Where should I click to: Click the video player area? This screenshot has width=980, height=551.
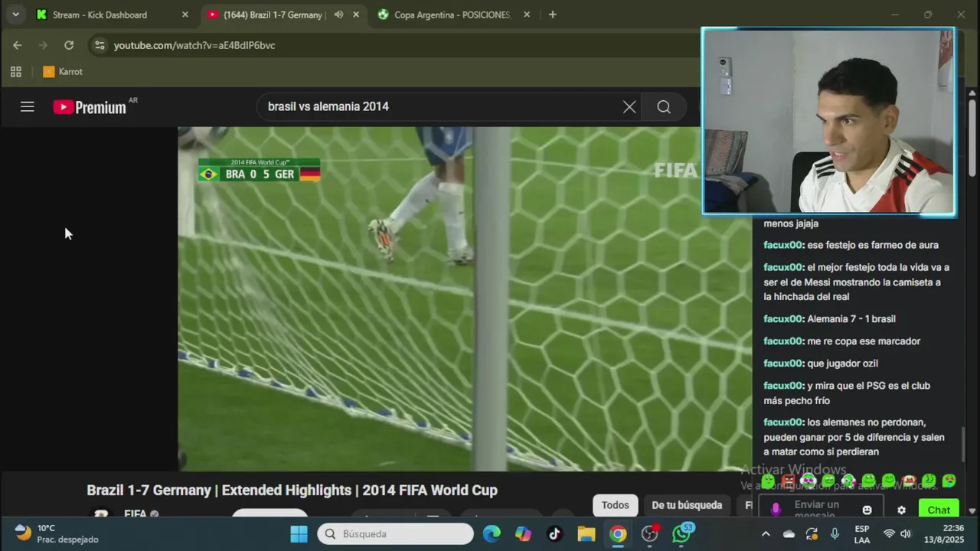(x=465, y=298)
